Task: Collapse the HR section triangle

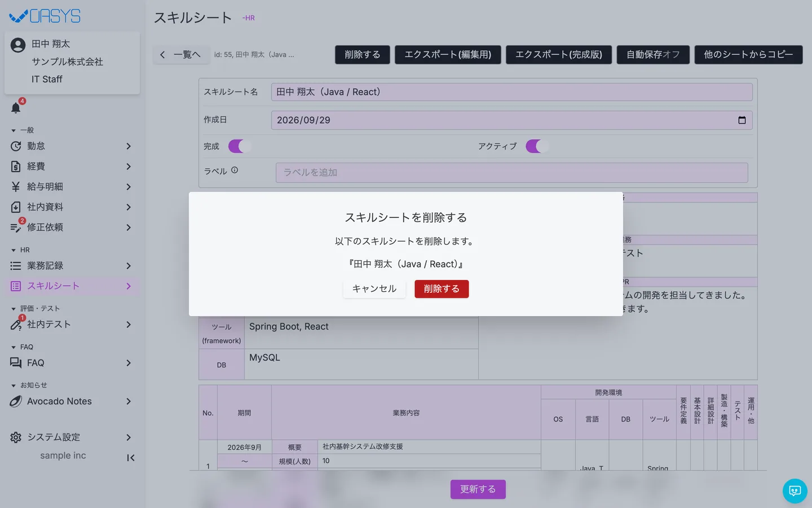Action: [x=14, y=250]
